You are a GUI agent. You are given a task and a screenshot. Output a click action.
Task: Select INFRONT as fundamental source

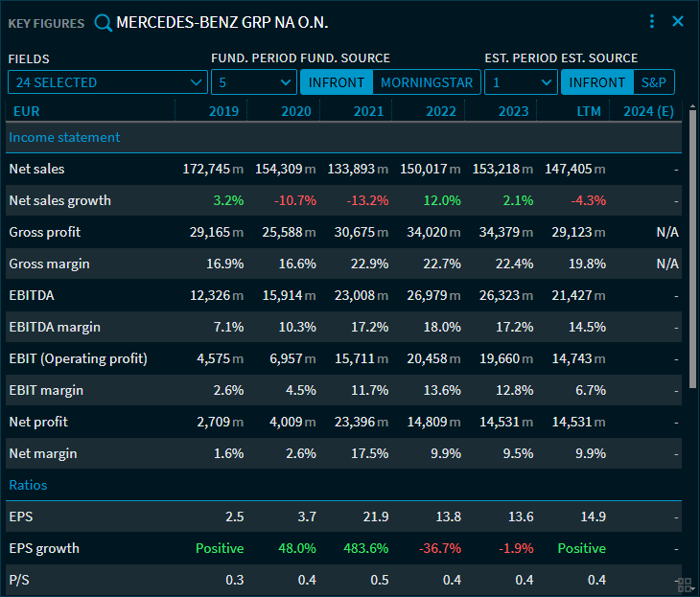tap(337, 82)
